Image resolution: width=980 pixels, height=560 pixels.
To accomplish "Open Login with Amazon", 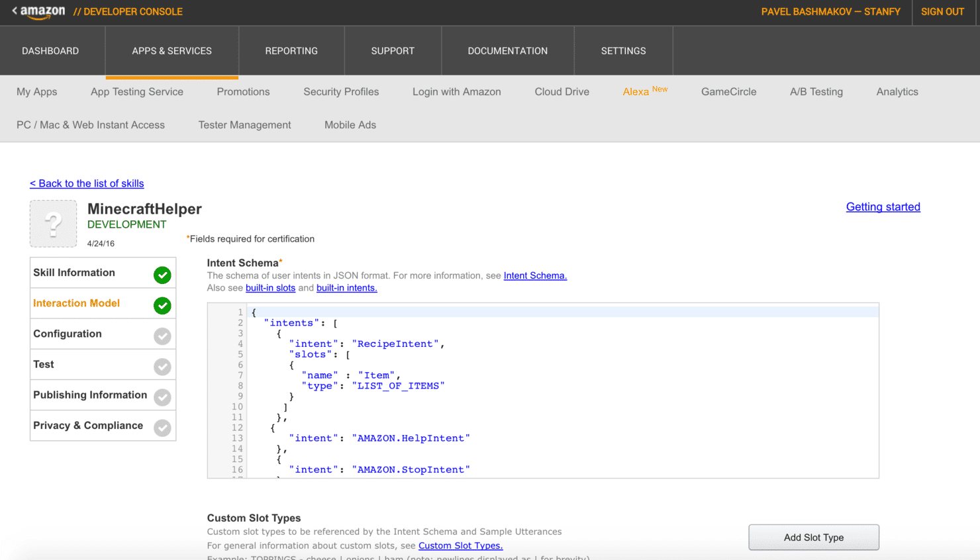I will coord(457,92).
